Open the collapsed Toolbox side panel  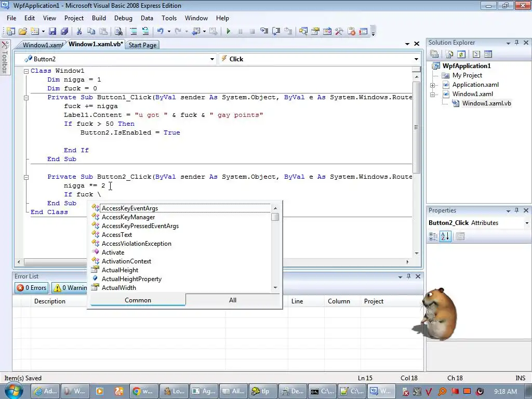click(5, 57)
